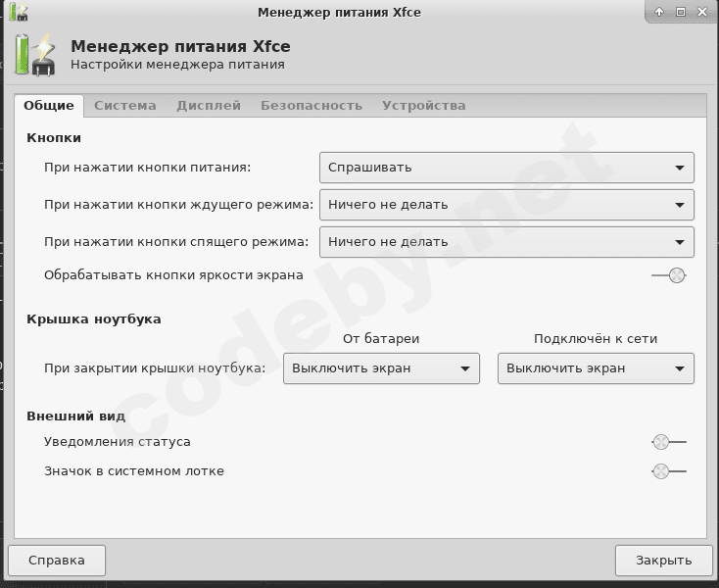The height and width of the screenshot is (588, 719).
Task: Click the Настройки менеджера питания subtitle
Action: click(x=177, y=65)
